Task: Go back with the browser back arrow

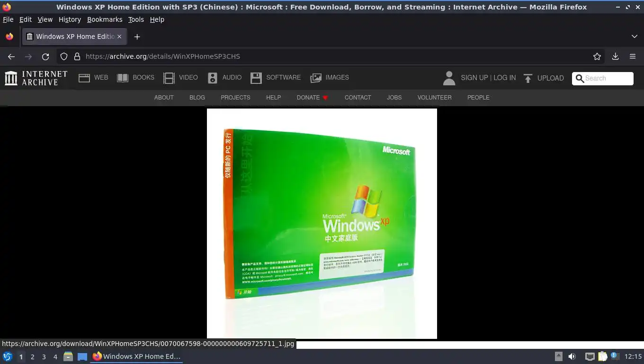Action: tap(11, 56)
